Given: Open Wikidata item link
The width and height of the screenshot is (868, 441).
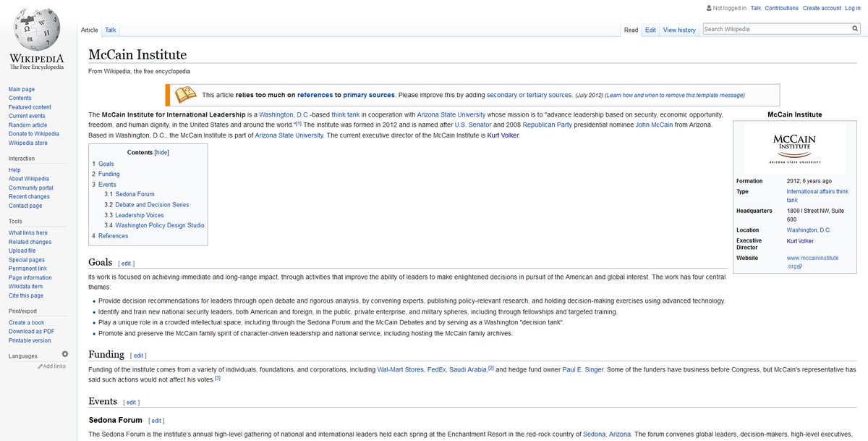Looking at the screenshot, I should click(27, 287).
